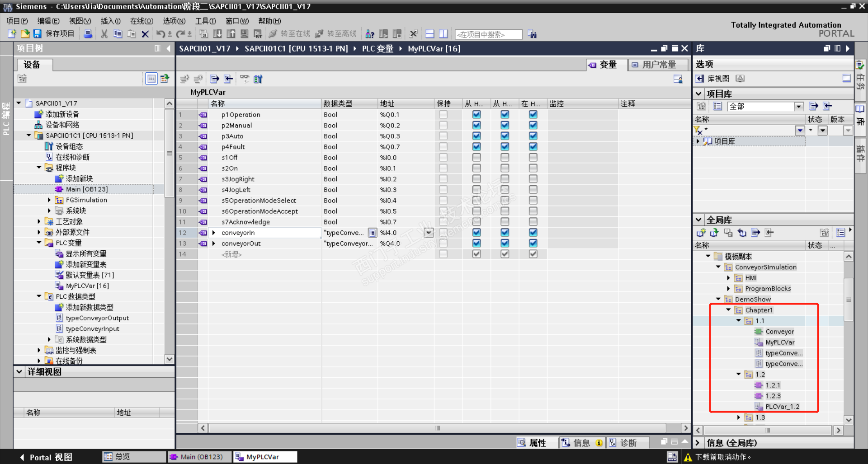Click the new project toolbar icon
Image resolution: width=868 pixels, height=464 pixels.
[x=12, y=34]
